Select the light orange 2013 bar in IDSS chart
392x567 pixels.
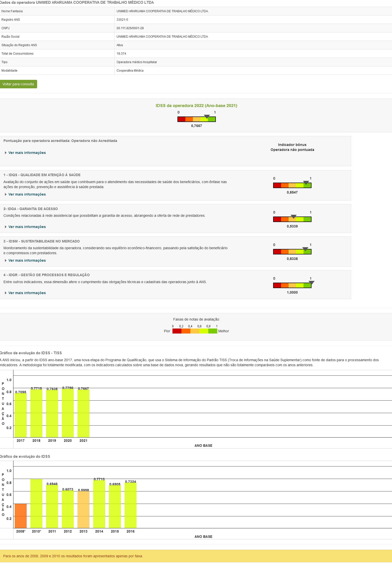coord(83,510)
